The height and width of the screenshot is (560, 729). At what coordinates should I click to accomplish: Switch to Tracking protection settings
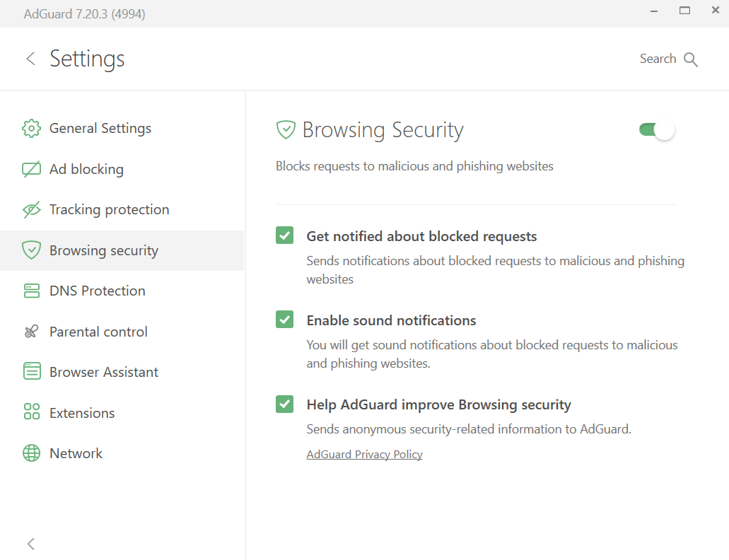pyautogui.click(x=122, y=209)
